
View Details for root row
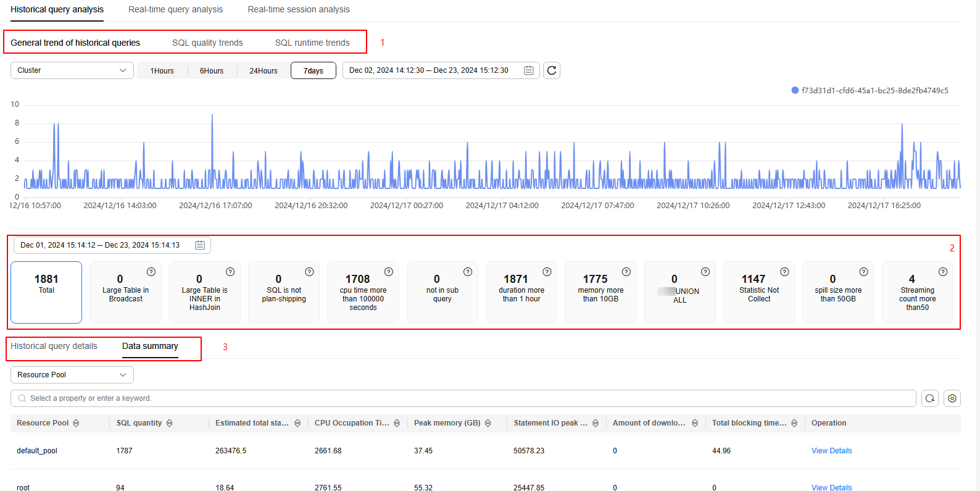[831, 487]
